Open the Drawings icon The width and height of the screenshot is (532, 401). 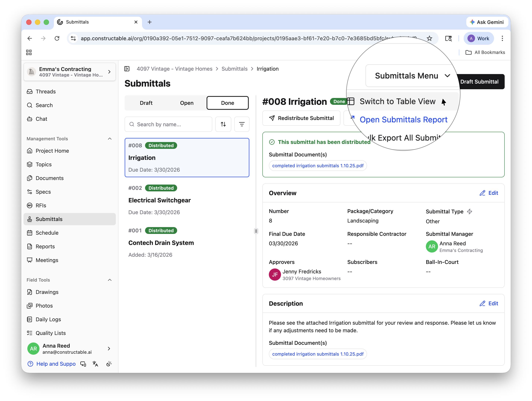30,292
